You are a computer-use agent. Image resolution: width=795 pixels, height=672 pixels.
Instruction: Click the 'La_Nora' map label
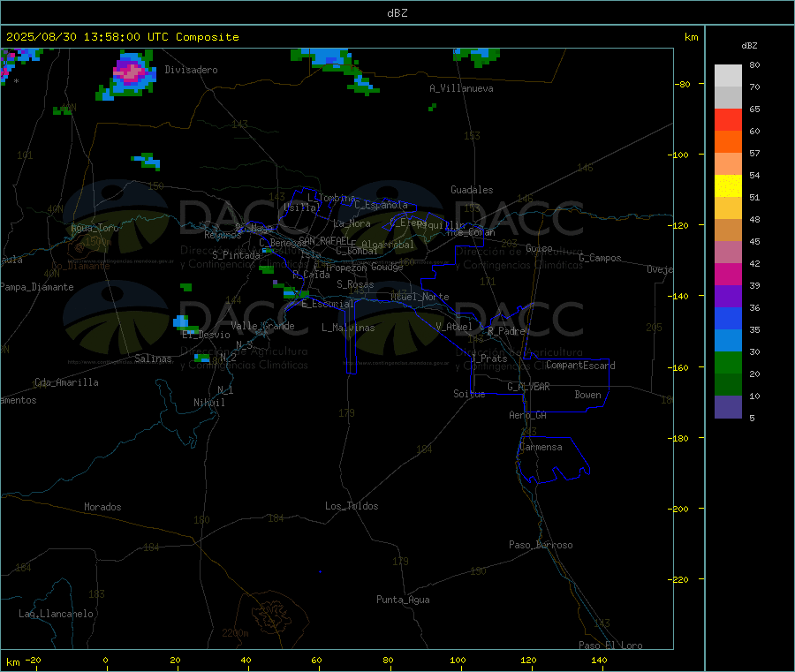pos(352,224)
